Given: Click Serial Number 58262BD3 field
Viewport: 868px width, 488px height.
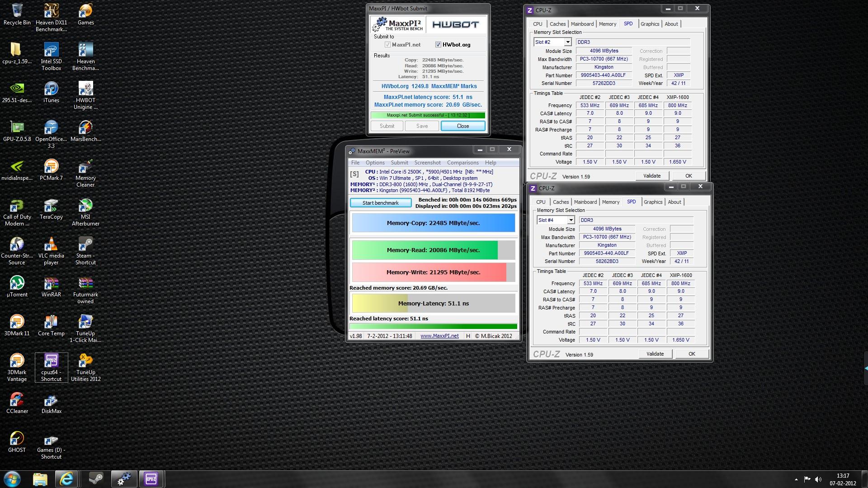Looking at the screenshot, I should pos(607,261).
